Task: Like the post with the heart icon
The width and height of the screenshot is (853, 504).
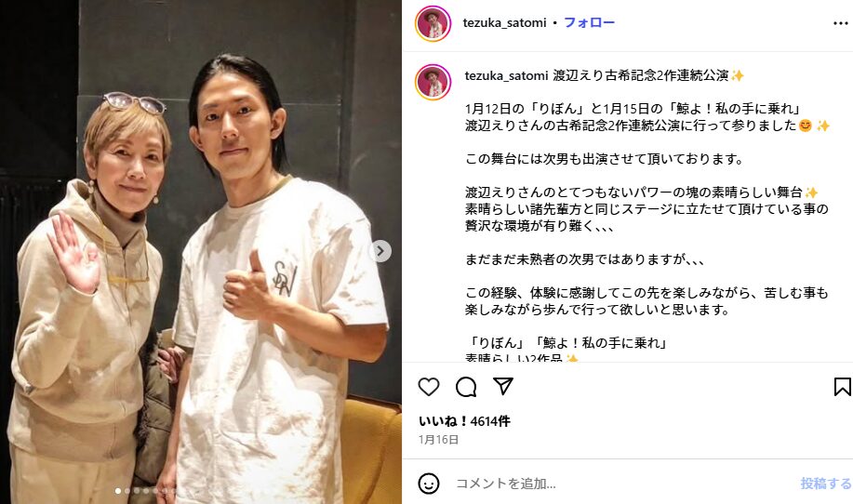Action: [429, 387]
